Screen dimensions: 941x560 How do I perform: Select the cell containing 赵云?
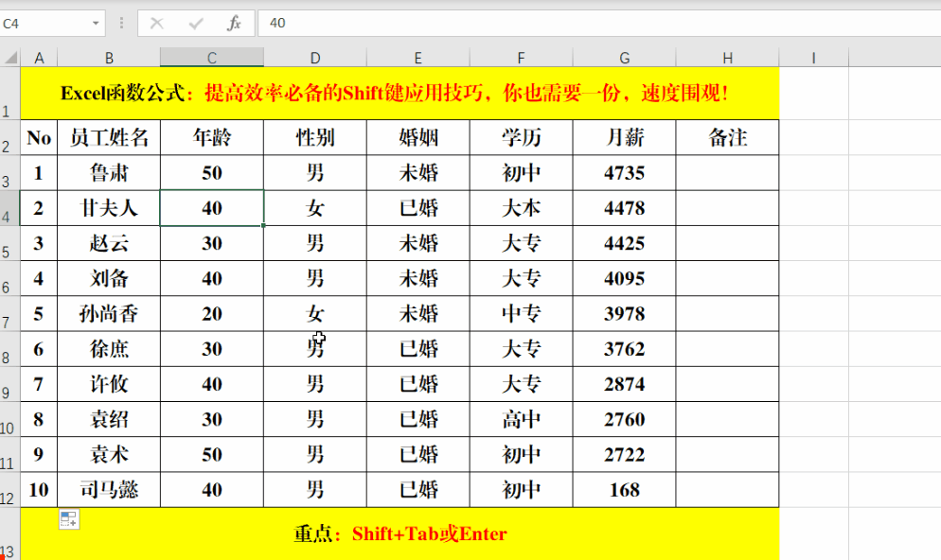tap(109, 243)
